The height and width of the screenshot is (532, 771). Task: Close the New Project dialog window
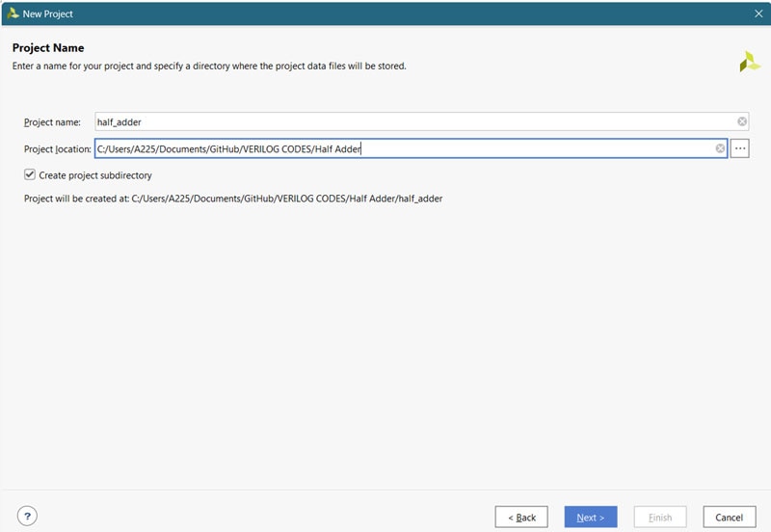click(758, 13)
